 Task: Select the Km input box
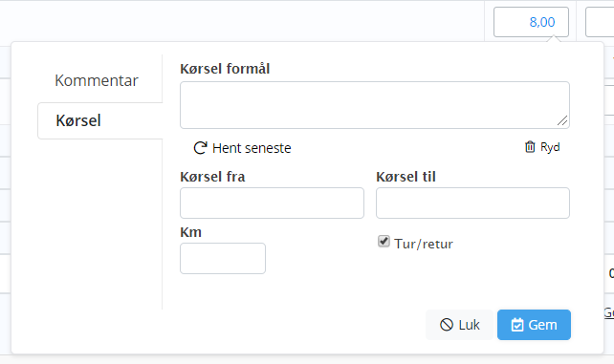coord(223,259)
